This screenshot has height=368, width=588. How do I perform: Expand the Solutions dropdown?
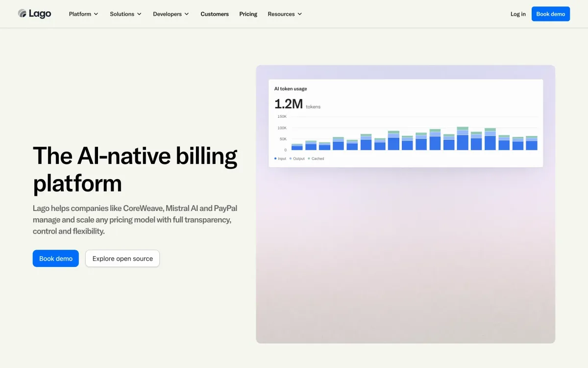125,14
